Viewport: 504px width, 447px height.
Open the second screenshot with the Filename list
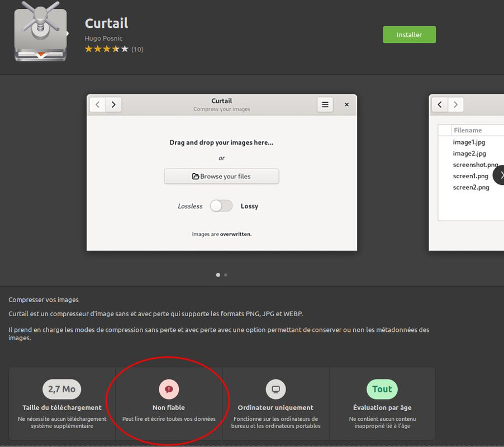(467, 173)
